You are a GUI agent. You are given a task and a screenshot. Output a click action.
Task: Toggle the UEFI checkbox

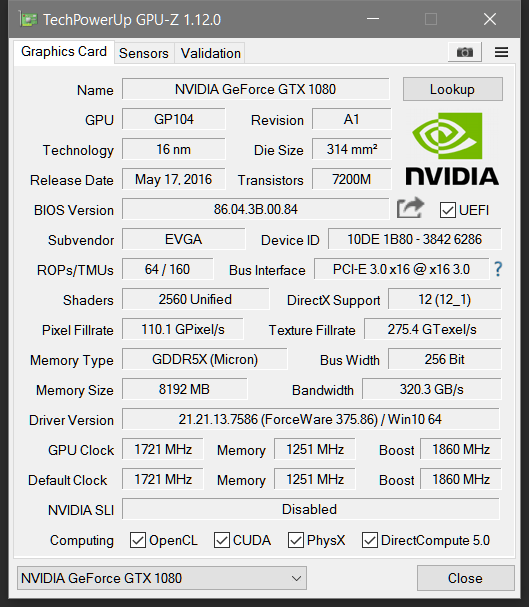447,210
